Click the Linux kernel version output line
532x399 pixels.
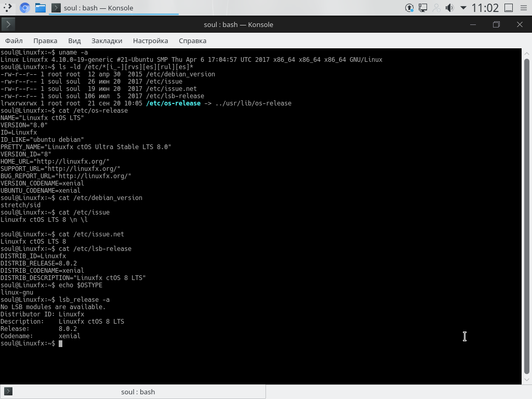(x=191, y=60)
